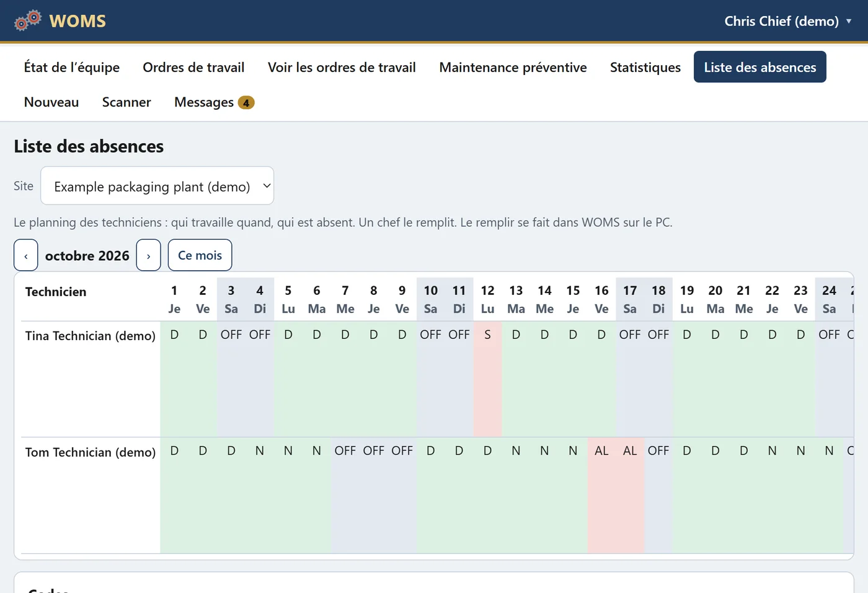Click the WOMS gear logo icon

28,20
